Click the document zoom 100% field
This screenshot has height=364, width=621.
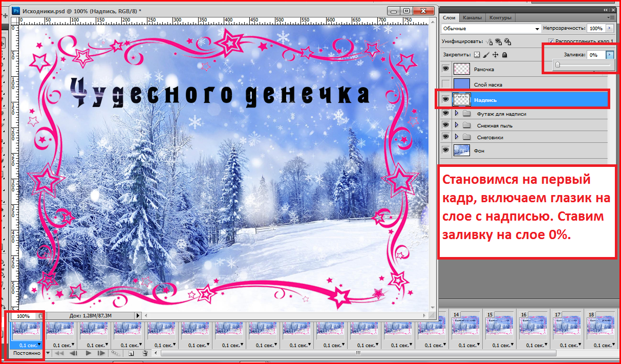23,316
